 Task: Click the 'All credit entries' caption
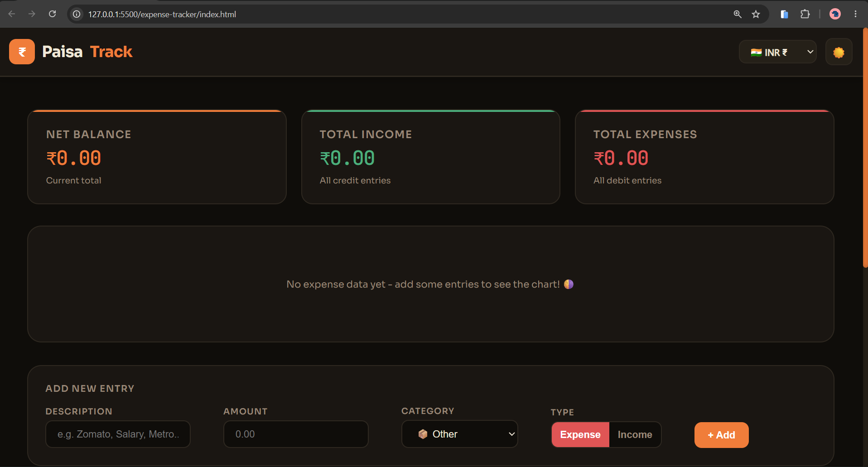pyautogui.click(x=355, y=180)
